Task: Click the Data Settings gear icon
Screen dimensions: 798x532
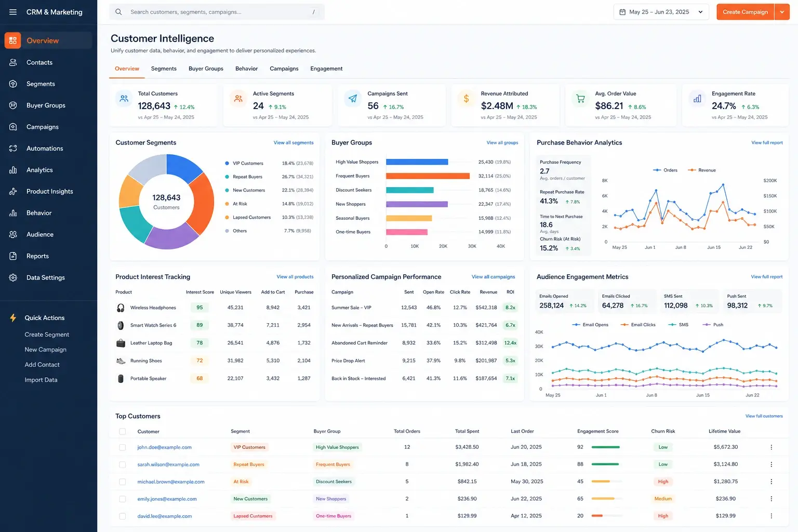Action: pyautogui.click(x=13, y=278)
